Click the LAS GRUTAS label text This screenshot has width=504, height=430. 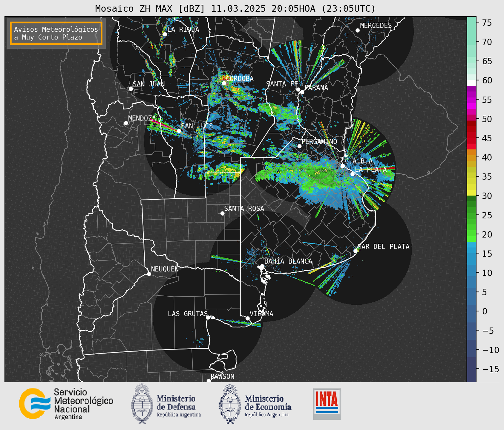(188, 314)
